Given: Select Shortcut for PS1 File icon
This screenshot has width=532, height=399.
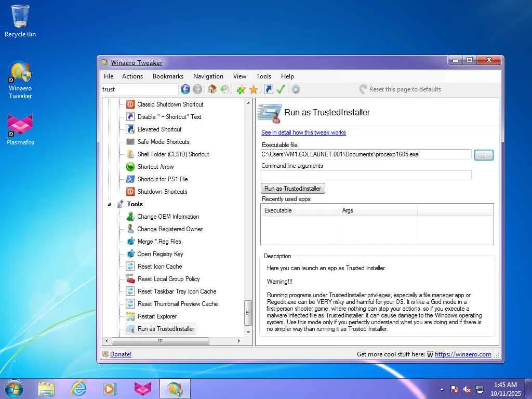Looking at the screenshot, I should (130, 179).
